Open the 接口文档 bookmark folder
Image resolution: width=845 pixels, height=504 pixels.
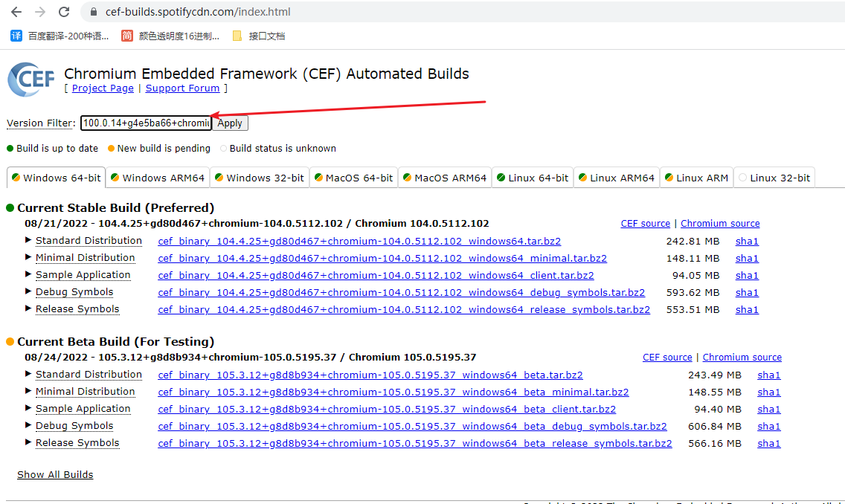[x=259, y=36]
